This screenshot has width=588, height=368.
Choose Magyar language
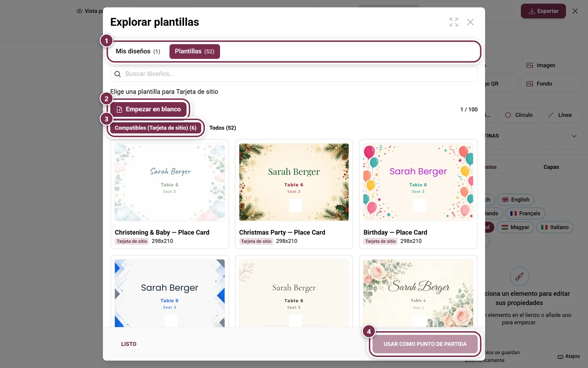515,227
